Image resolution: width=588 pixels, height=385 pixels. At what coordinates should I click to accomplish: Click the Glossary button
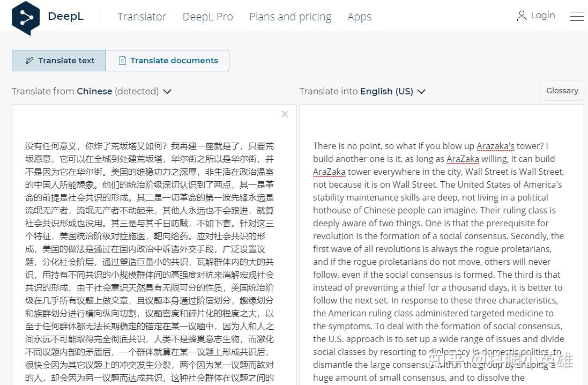tap(561, 91)
